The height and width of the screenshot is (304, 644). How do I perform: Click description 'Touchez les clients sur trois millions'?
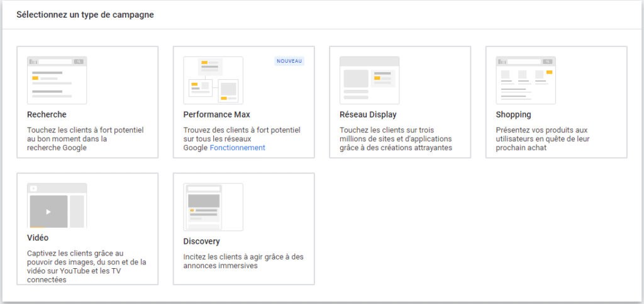(396, 139)
